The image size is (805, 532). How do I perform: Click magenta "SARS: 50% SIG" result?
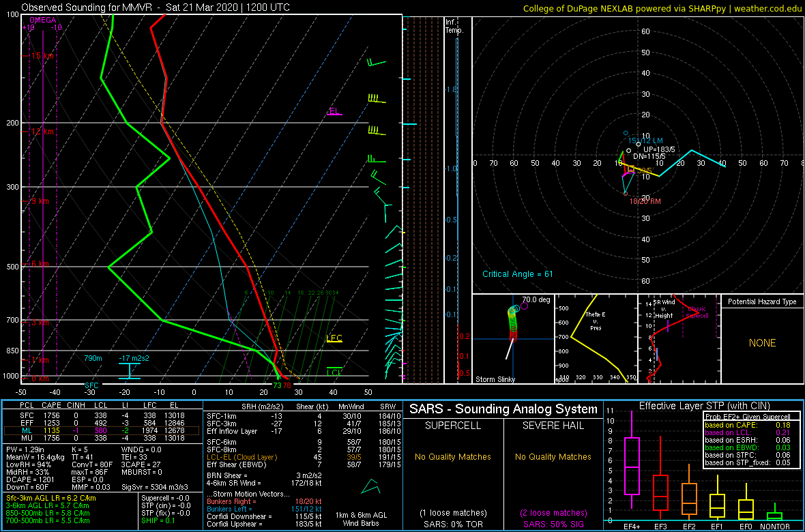[553, 524]
